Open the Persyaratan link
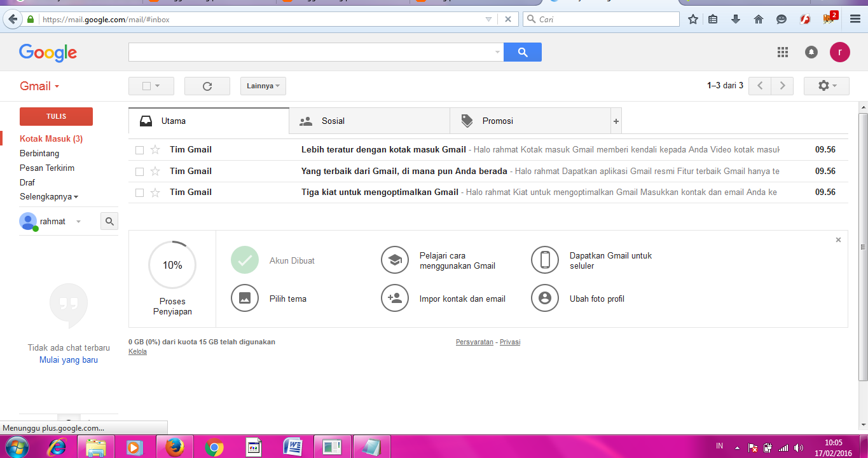 tap(474, 342)
